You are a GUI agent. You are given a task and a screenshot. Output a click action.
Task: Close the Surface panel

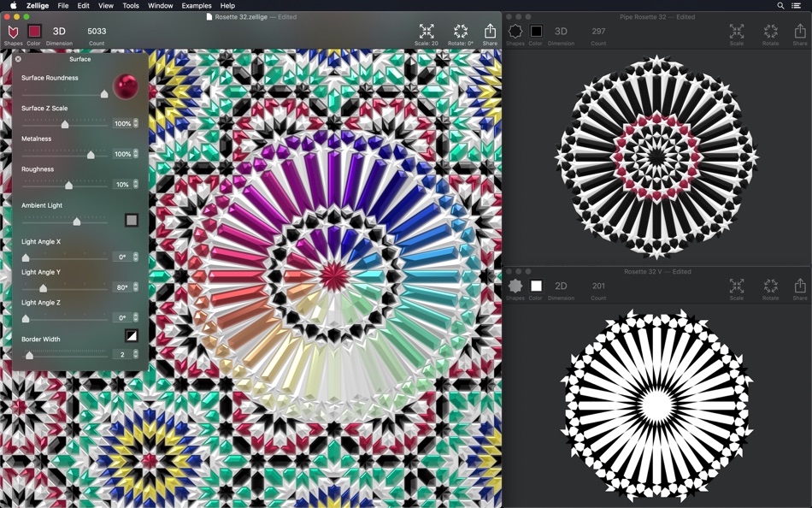(18, 59)
